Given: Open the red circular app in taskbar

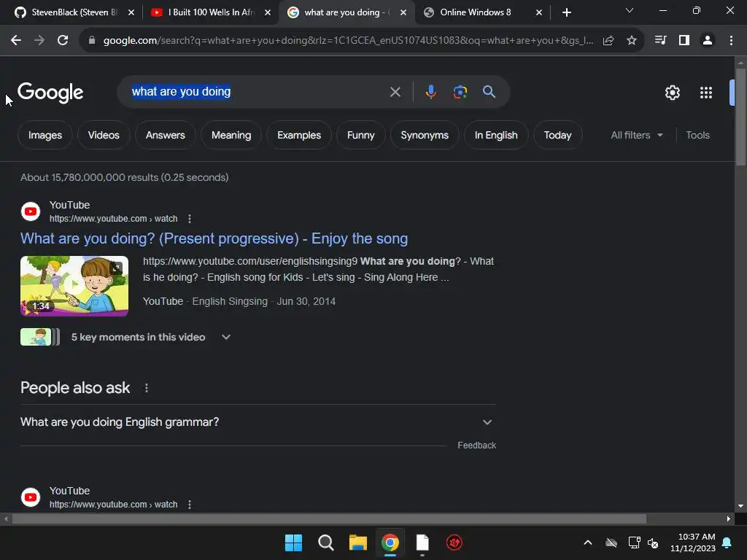Looking at the screenshot, I should (454, 542).
